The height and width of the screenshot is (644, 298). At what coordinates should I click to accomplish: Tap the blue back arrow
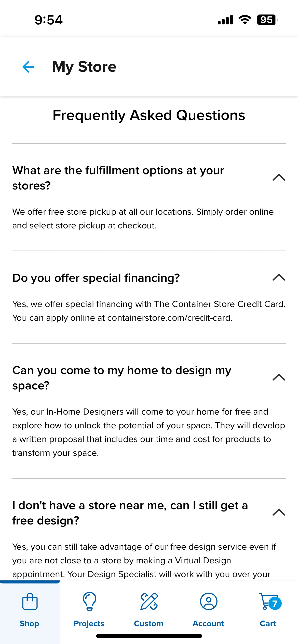pos(28,67)
